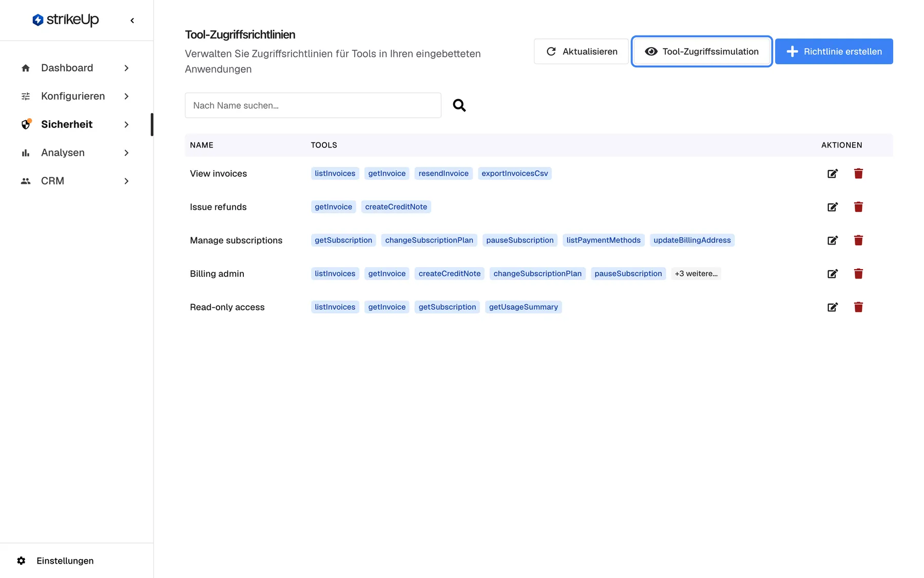Show the +3 weitere tools

click(696, 274)
